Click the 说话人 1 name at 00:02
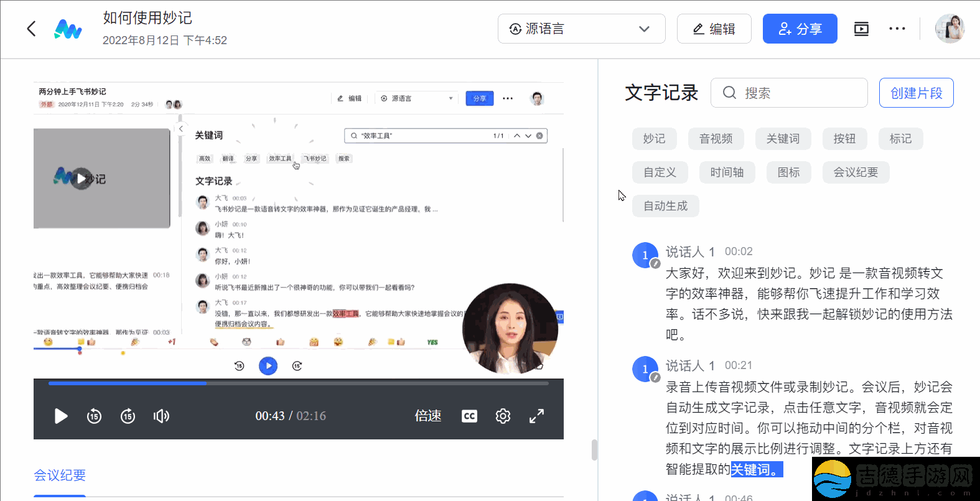The image size is (980, 501). (x=690, y=251)
